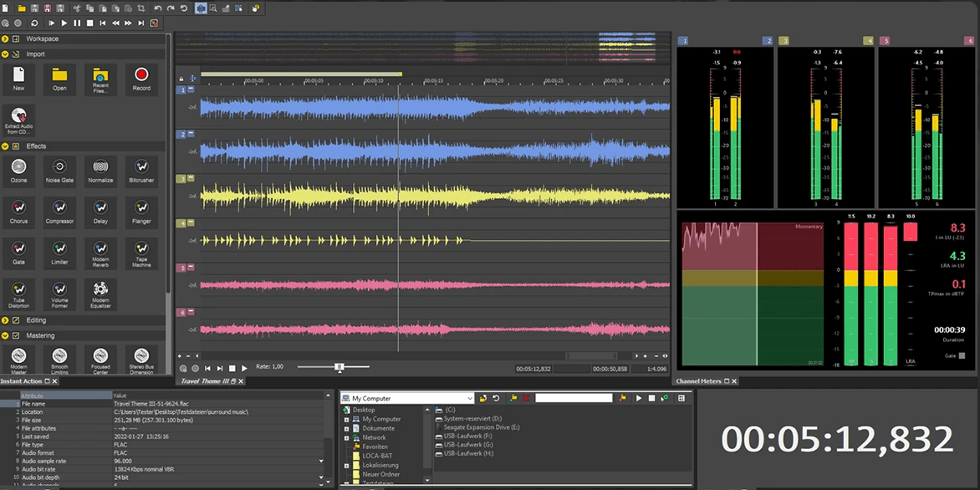Click Go to End in the main transport toolbar
980x490 pixels.
[140, 23]
